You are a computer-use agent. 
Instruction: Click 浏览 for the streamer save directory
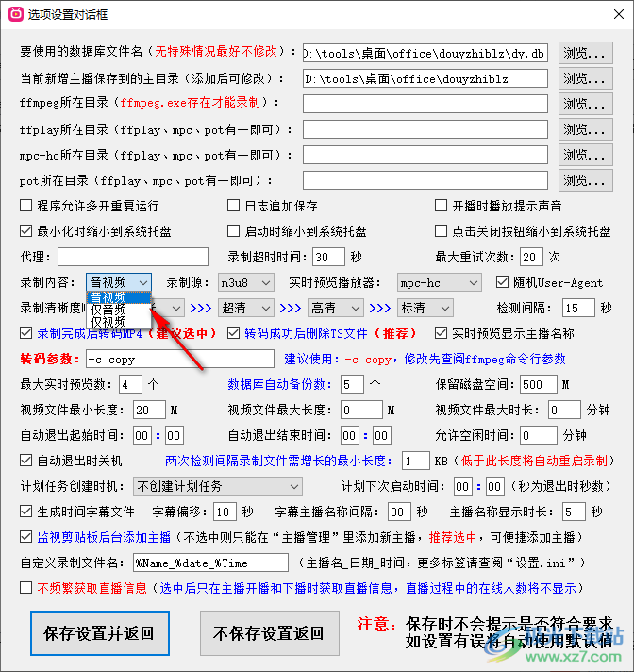coord(585,78)
